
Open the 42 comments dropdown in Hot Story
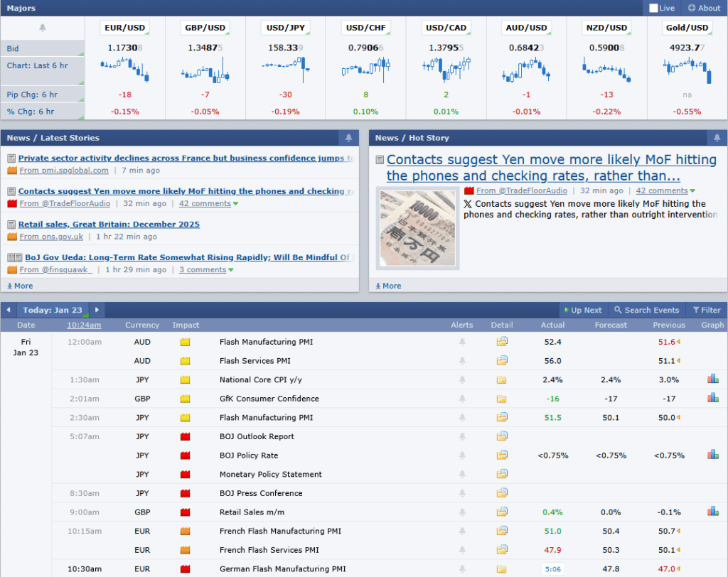click(665, 190)
